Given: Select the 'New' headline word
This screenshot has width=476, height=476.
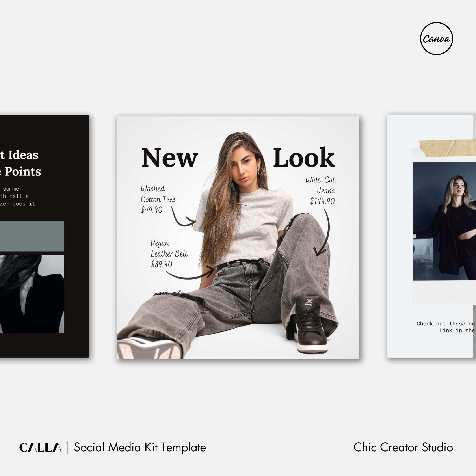Looking at the screenshot, I should [170, 157].
